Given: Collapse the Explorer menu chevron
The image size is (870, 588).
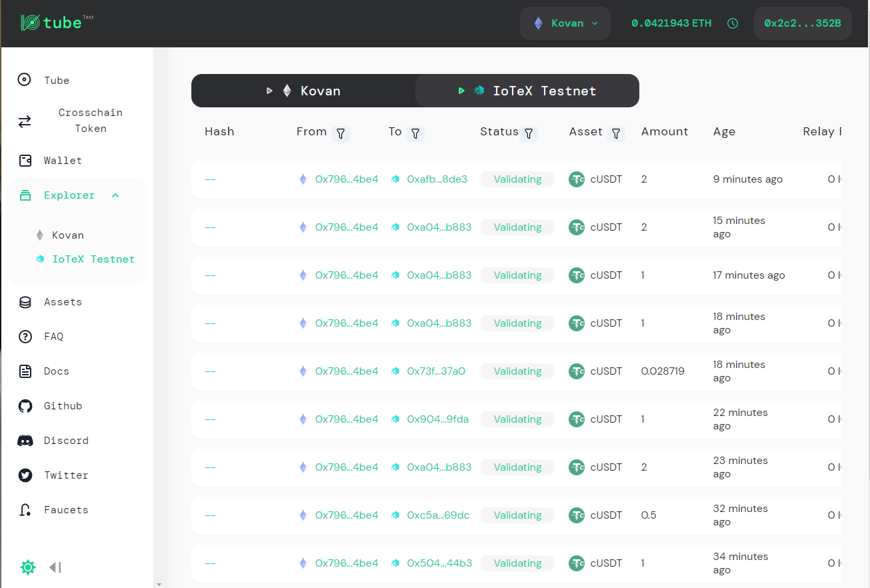Looking at the screenshot, I should [x=115, y=195].
